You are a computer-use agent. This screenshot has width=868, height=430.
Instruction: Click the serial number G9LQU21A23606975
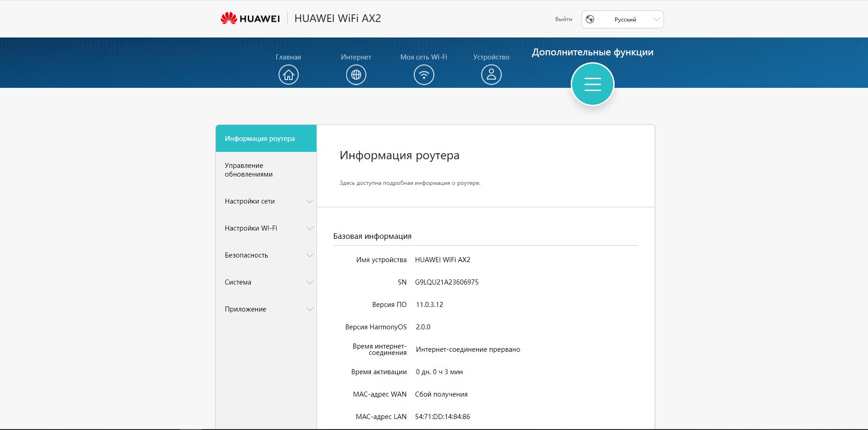point(446,282)
